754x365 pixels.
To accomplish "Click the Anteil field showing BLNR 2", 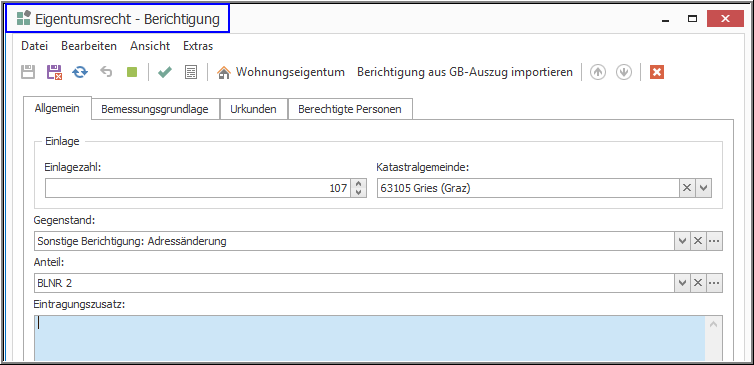I will (354, 283).
